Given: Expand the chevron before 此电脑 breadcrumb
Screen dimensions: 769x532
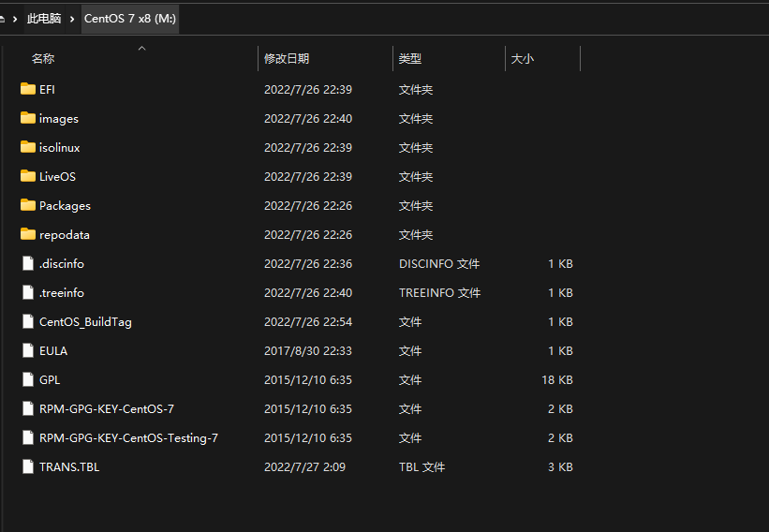Looking at the screenshot, I should click(x=15, y=19).
